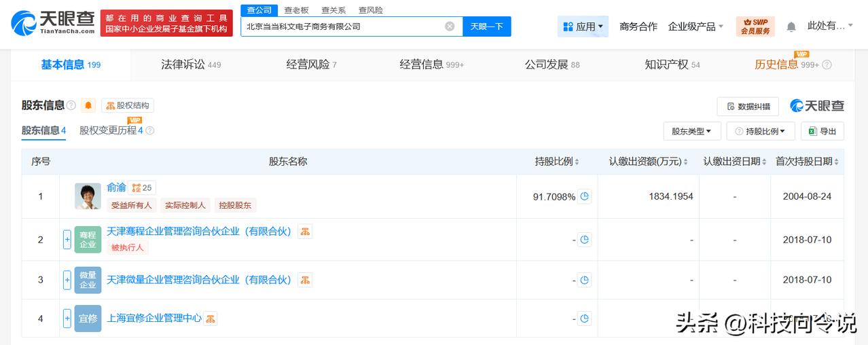Image resolution: width=868 pixels, height=345 pixels.
Task: Open the 企业级产品 dropdown
Action: [696, 26]
